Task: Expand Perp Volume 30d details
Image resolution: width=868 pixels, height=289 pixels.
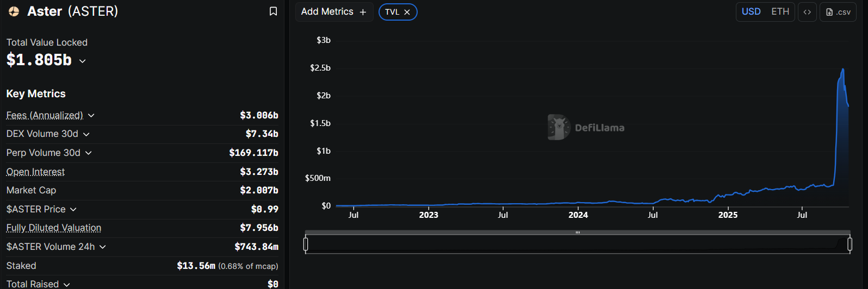Action: click(89, 153)
